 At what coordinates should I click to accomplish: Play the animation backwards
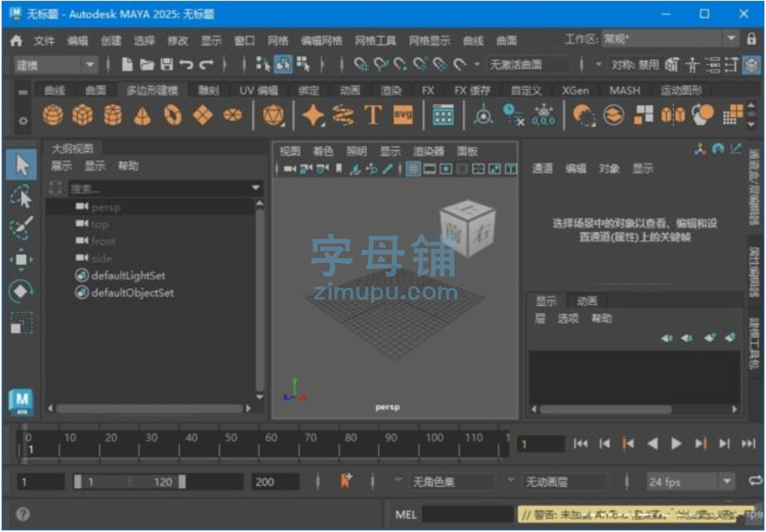pyautogui.click(x=653, y=444)
